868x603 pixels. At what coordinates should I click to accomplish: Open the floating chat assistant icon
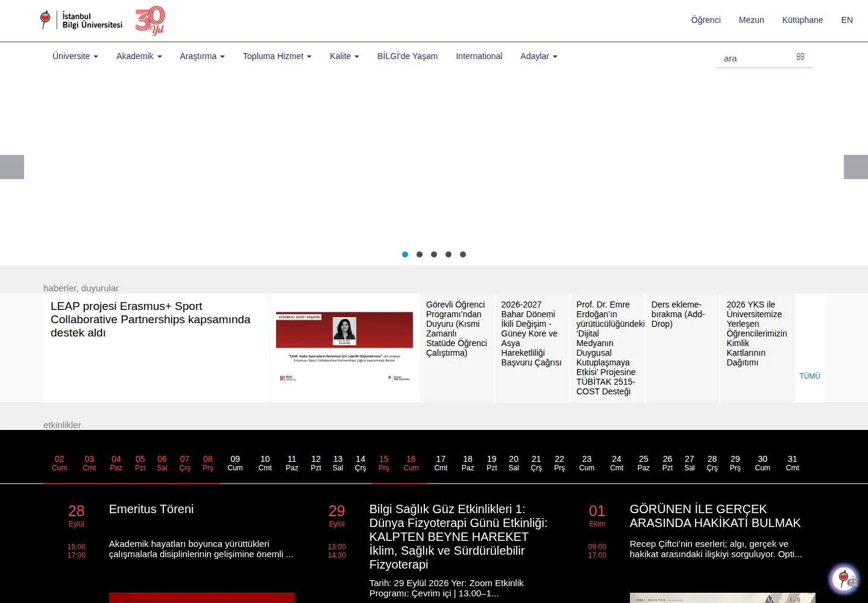coord(844,579)
